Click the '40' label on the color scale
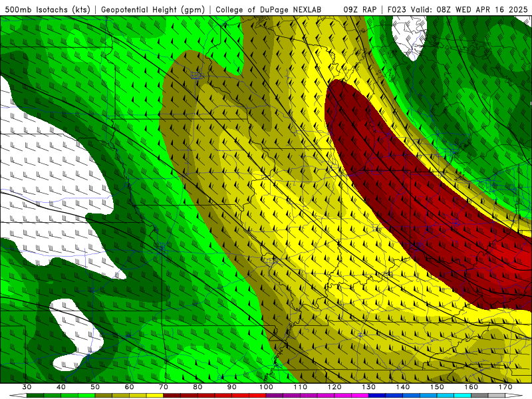Image resolution: width=532 pixels, height=399 pixels. (61, 387)
